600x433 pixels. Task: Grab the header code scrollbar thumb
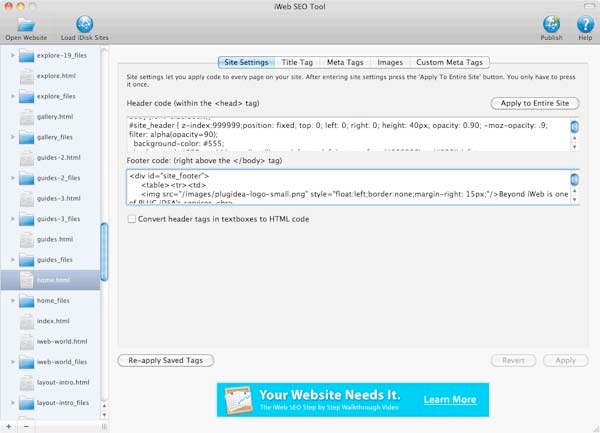[574, 127]
